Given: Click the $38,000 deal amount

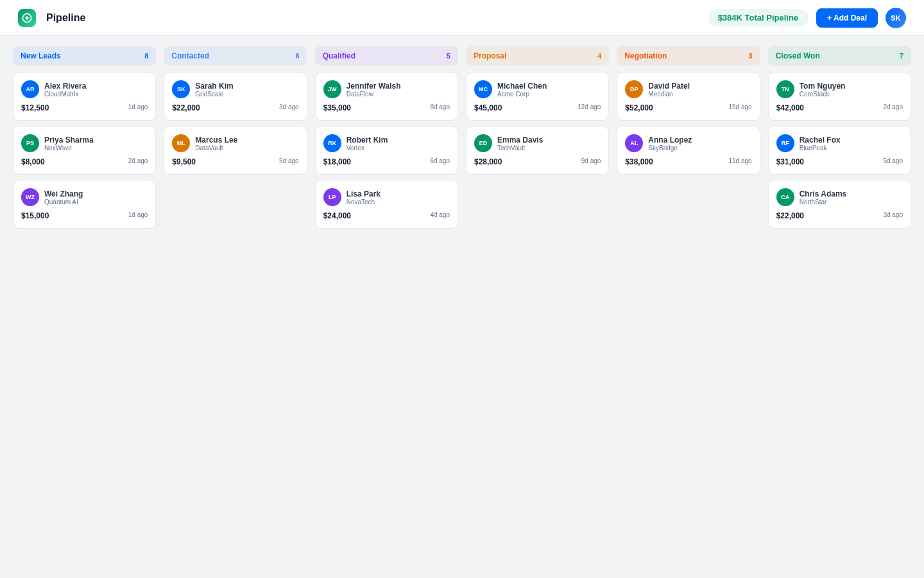Looking at the screenshot, I should click(638, 162).
